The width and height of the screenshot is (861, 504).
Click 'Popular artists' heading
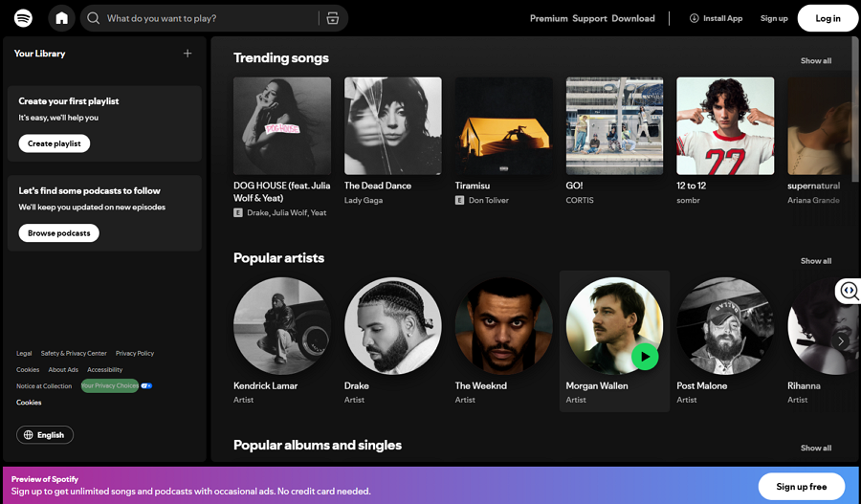tap(279, 258)
